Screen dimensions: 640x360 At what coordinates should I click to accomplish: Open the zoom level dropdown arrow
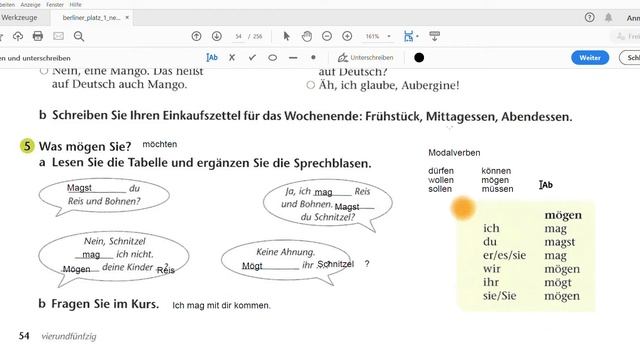click(389, 36)
